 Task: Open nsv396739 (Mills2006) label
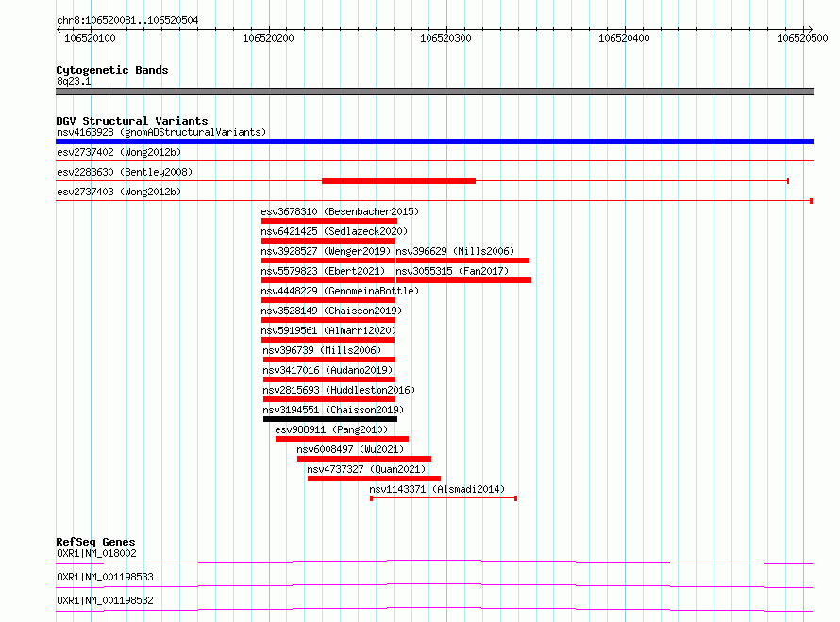tap(322, 350)
